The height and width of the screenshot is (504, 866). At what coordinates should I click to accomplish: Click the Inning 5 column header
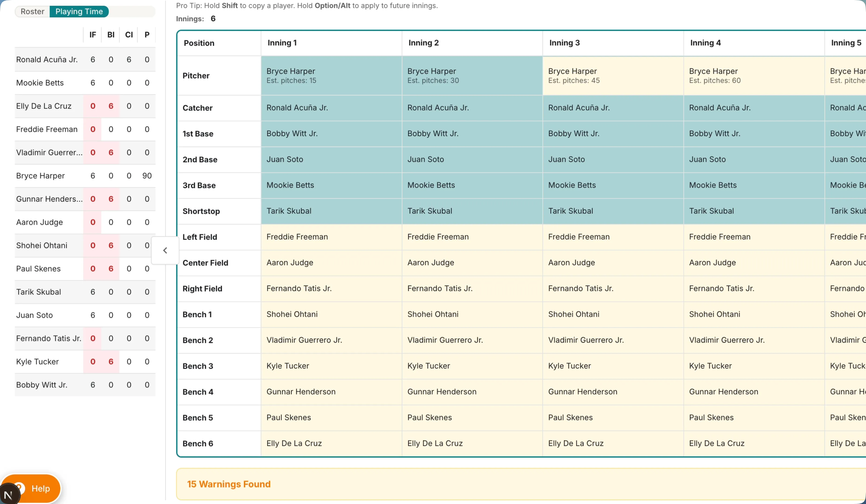pos(845,43)
